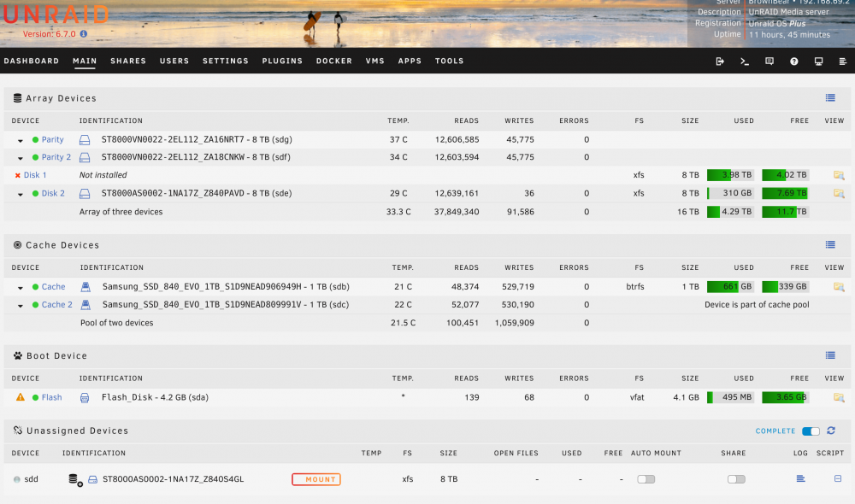
Task: Open the SHARES tab
Action: (x=128, y=61)
